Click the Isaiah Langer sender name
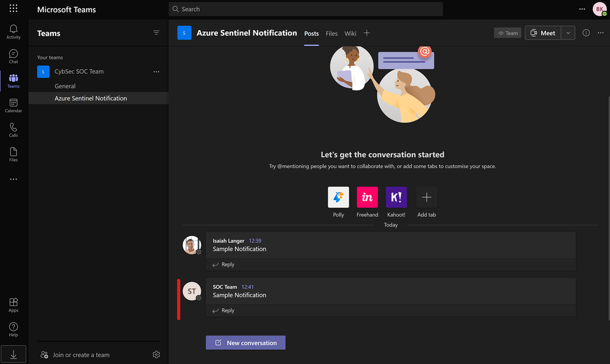 [x=228, y=241]
